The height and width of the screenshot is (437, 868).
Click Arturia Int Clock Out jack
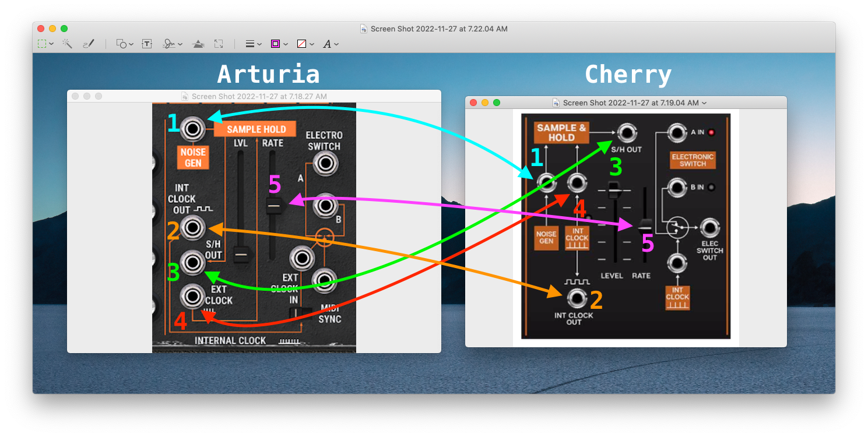193,227
